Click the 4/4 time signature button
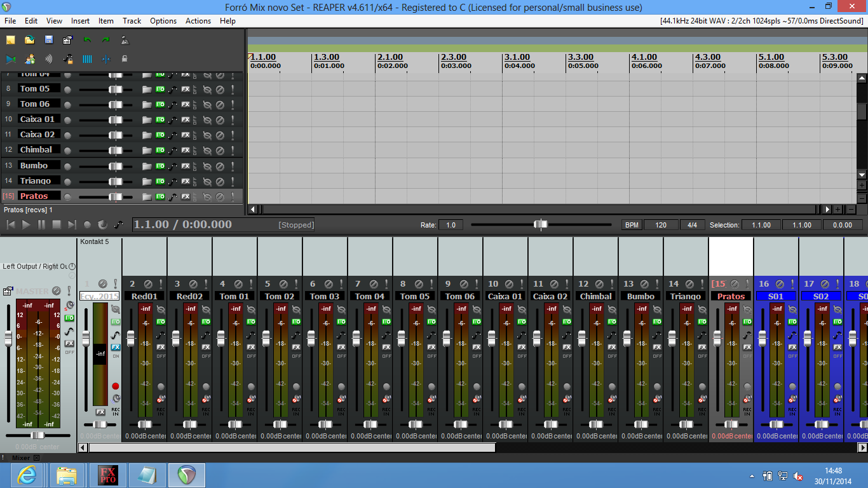Viewport: 868px width, 488px height. (x=692, y=225)
